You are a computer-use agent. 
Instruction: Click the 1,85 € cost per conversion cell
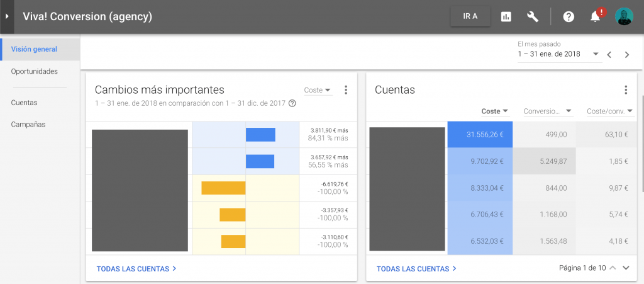pyautogui.click(x=606, y=161)
